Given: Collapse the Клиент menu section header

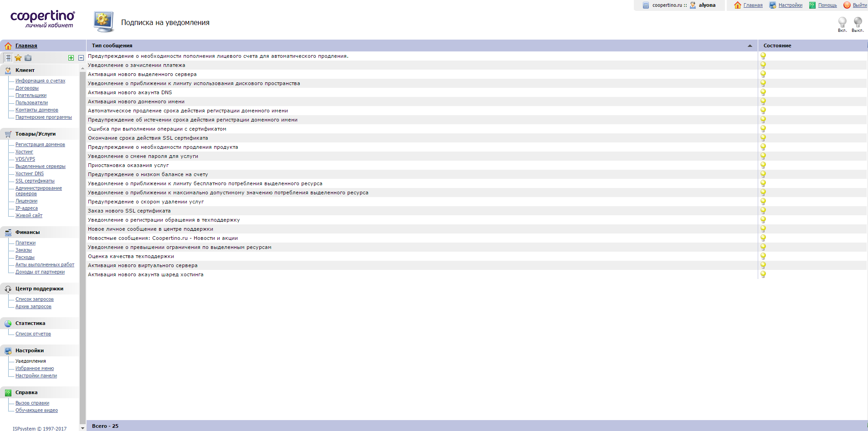Looking at the screenshot, I should tap(40, 70).
